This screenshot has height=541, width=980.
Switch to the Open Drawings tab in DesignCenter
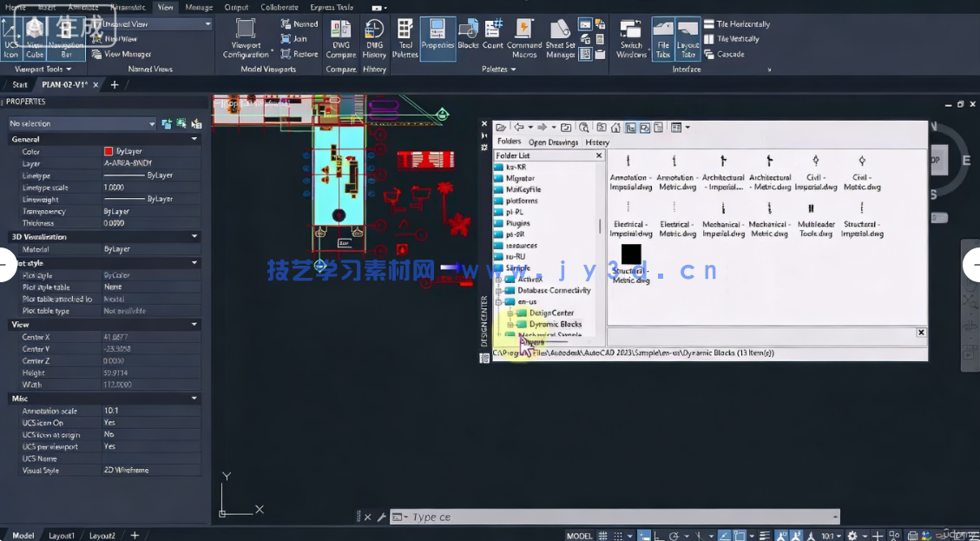[556, 142]
